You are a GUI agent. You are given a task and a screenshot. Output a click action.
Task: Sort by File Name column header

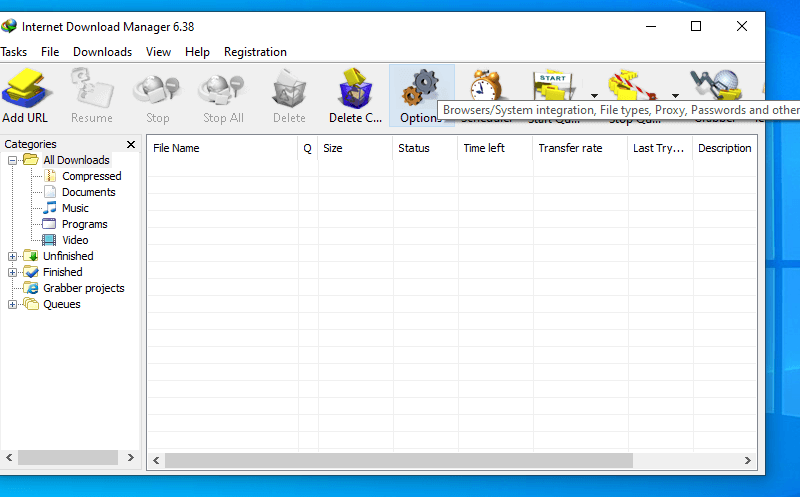point(222,148)
